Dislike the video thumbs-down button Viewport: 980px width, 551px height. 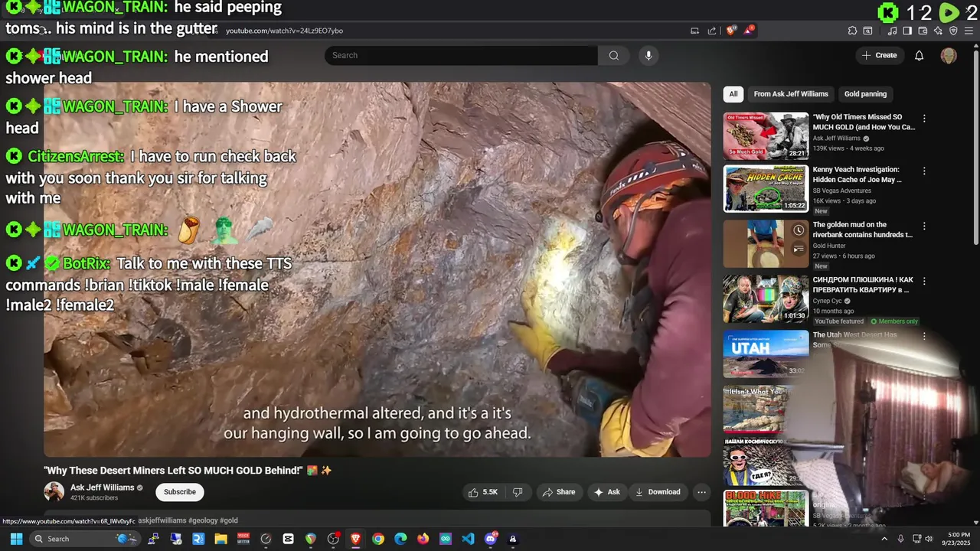click(518, 492)
